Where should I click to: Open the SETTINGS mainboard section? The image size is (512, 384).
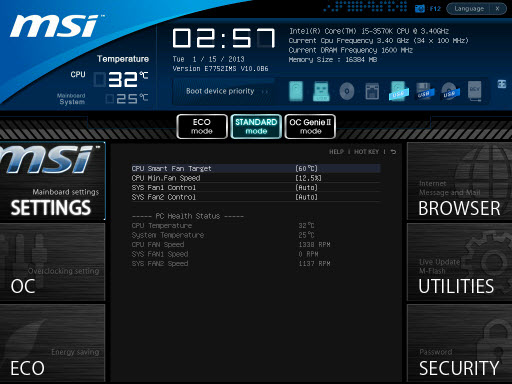coord(53,181)
